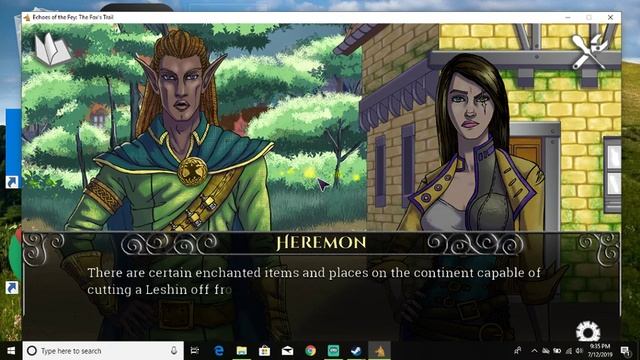Advance Heremon's dialogue text
Viewport: 640px width, 360px height.
(314, 281)
